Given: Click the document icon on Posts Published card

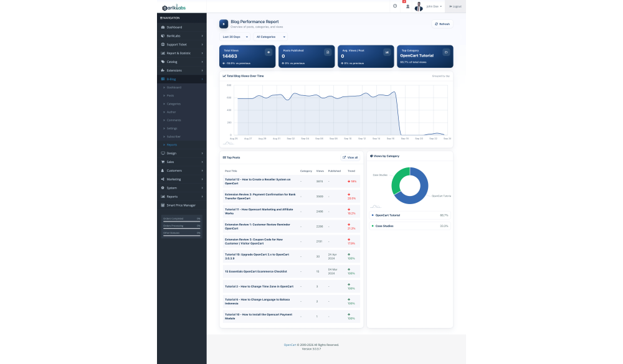Looking at the screenshot, I should click(328, 52).
